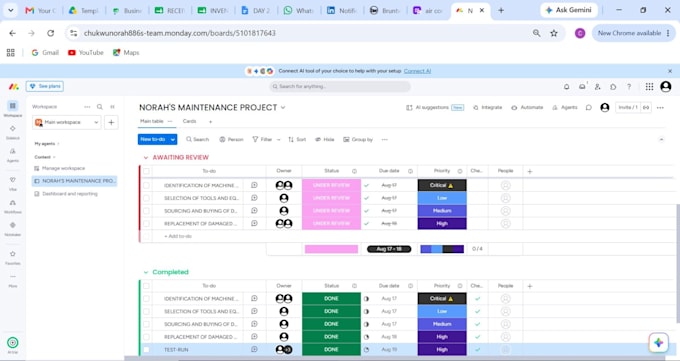Image resolution: width=680 pixels, height=361 pixels.
Task: Open the board title dropdown arrow
Action: (x=283, y=108)
